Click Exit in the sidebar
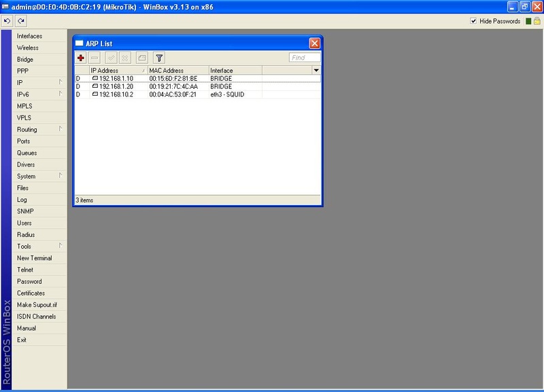Image resolution: width=544 pixels, height=392 pixels. click(39, 340)
